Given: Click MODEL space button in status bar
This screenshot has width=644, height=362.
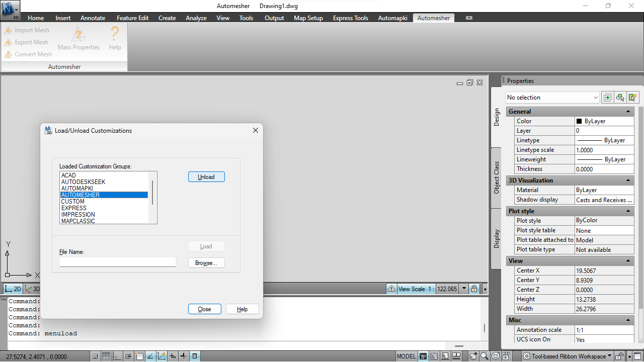Looking at the screenshot, I should (x=406, y=356).
